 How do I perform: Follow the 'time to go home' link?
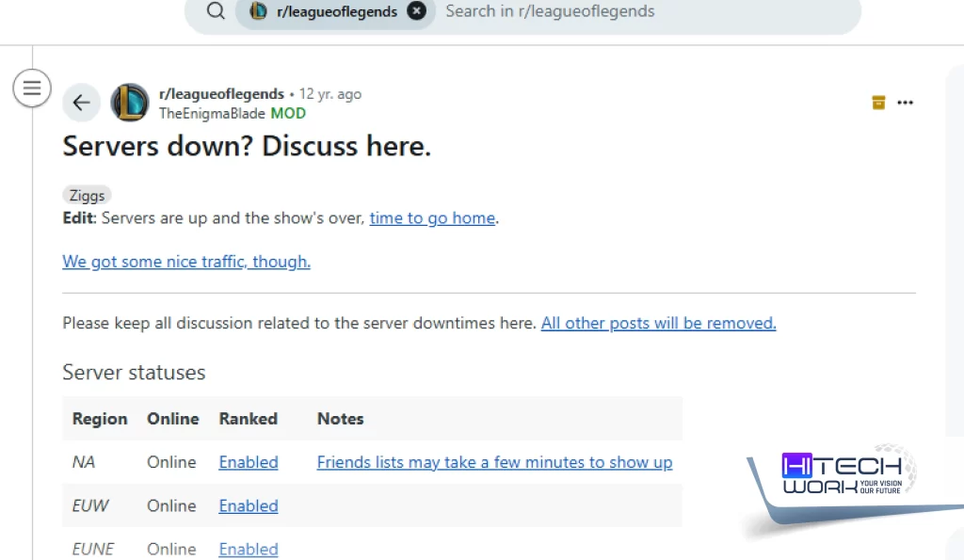(432, 218)
